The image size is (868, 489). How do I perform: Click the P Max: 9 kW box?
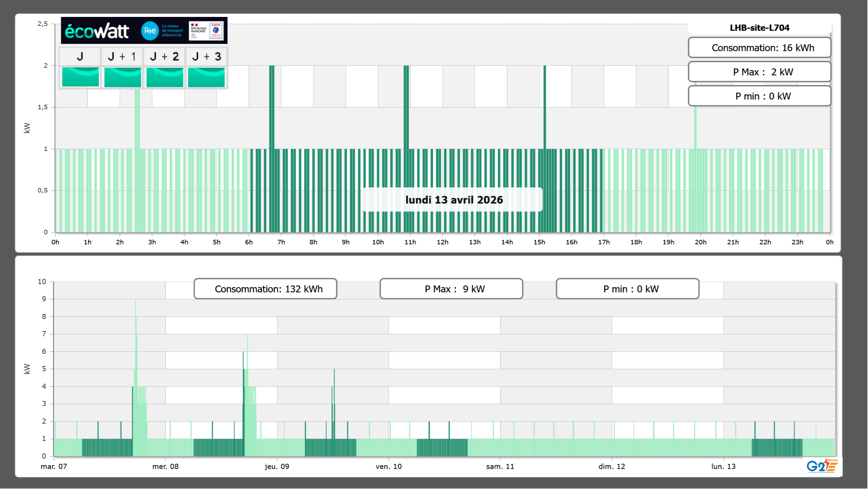(451, 289)
